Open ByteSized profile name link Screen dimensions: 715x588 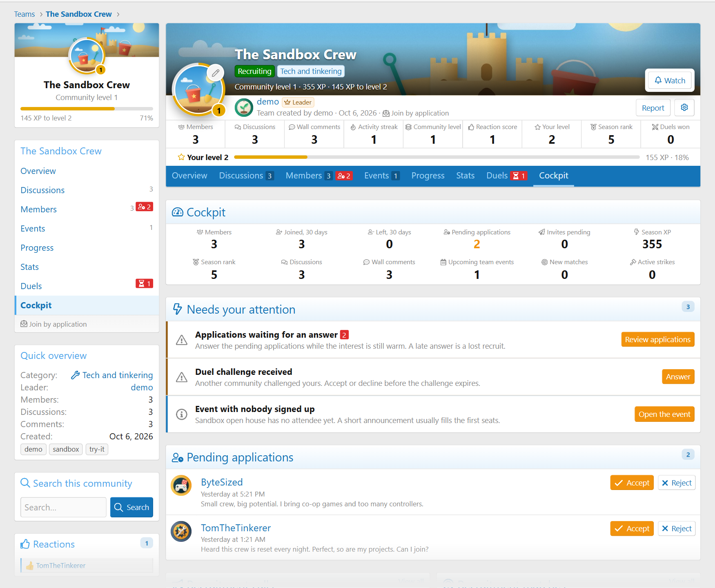222,482
